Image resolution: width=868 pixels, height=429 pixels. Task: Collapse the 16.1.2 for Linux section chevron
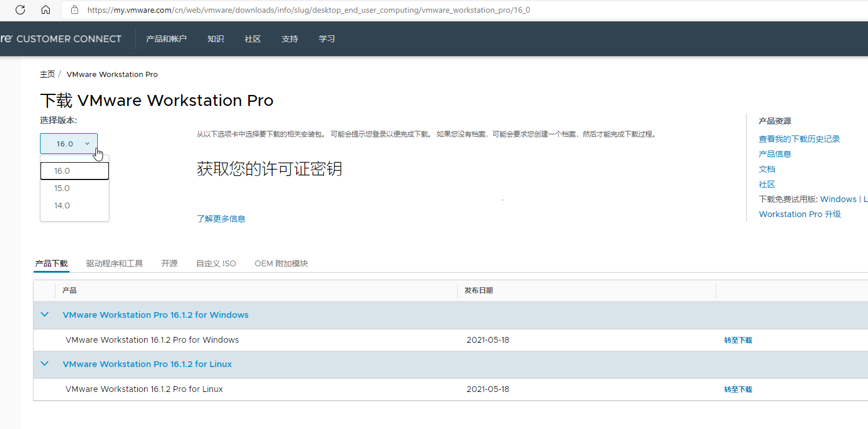[x=45, y=364]
